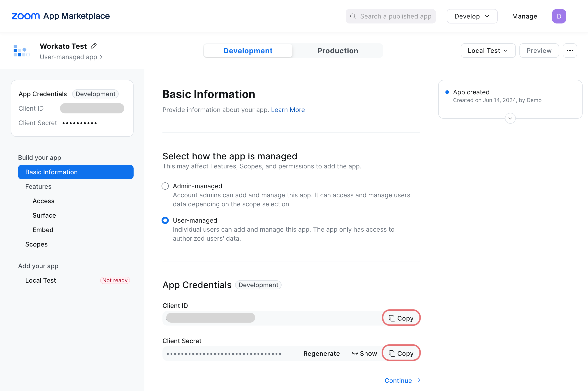Select the User-managed option
Image resolution: width=588 pixels, height=391 pixels.
[165, 220]
